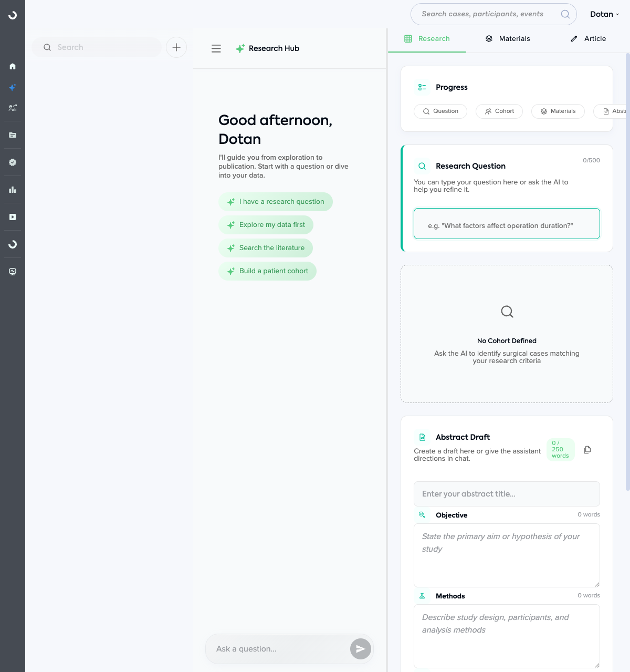
Task: Click the right panel vertical scrollbar
Action: point(628,272)
